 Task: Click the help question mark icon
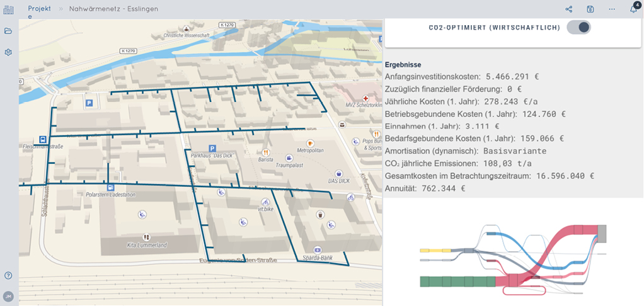coord(8,275)
